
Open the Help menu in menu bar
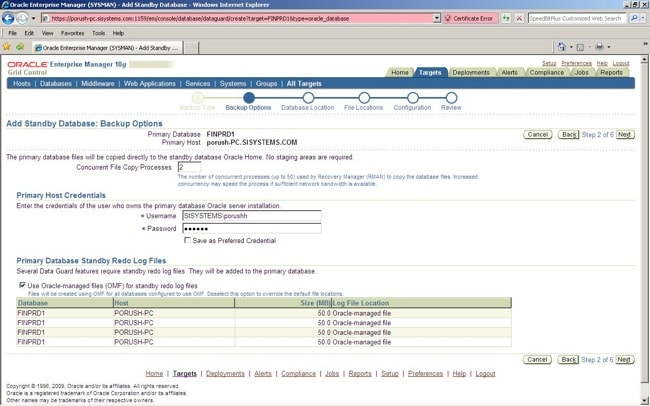point(118,33)
